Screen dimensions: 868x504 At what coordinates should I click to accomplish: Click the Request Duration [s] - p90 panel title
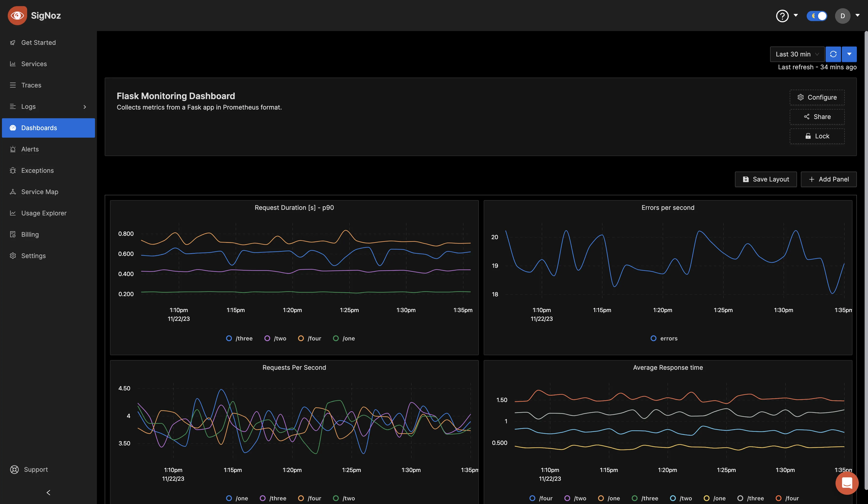[294, 207]
